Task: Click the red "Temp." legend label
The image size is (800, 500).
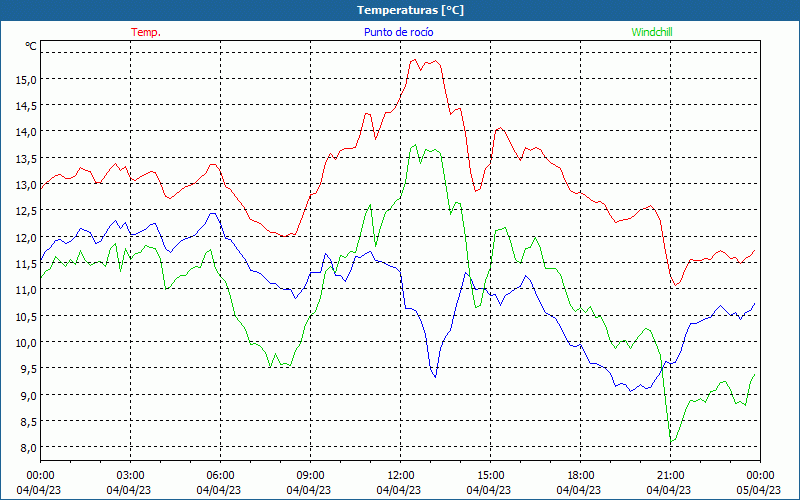Action: (146, 32)
